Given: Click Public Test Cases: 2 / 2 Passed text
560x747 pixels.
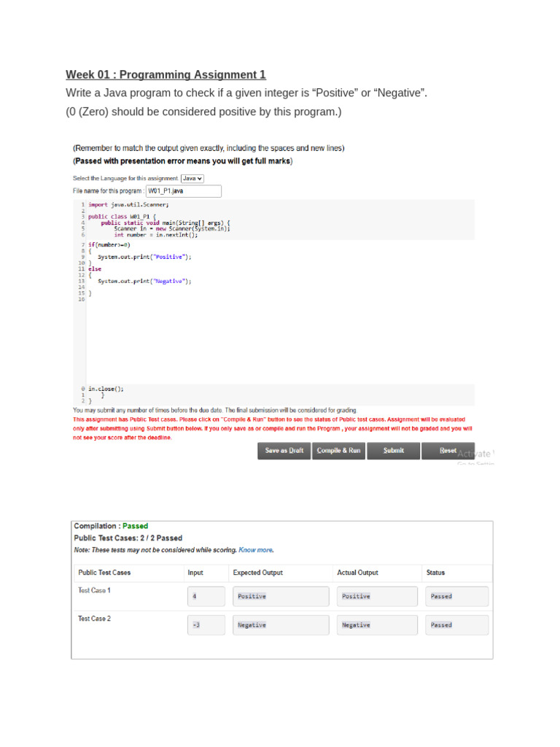Looking at the screenshot, I should pyautogui.click(x=128, y=538).
